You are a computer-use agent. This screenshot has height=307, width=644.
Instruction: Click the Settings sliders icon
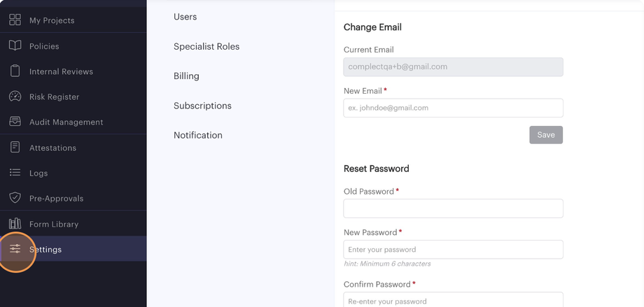click(15, 249)
